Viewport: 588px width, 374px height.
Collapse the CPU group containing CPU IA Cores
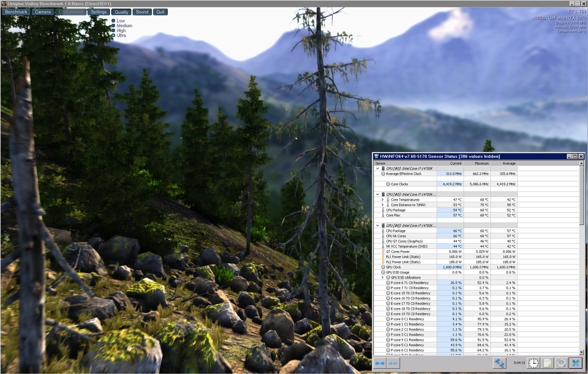378,226
